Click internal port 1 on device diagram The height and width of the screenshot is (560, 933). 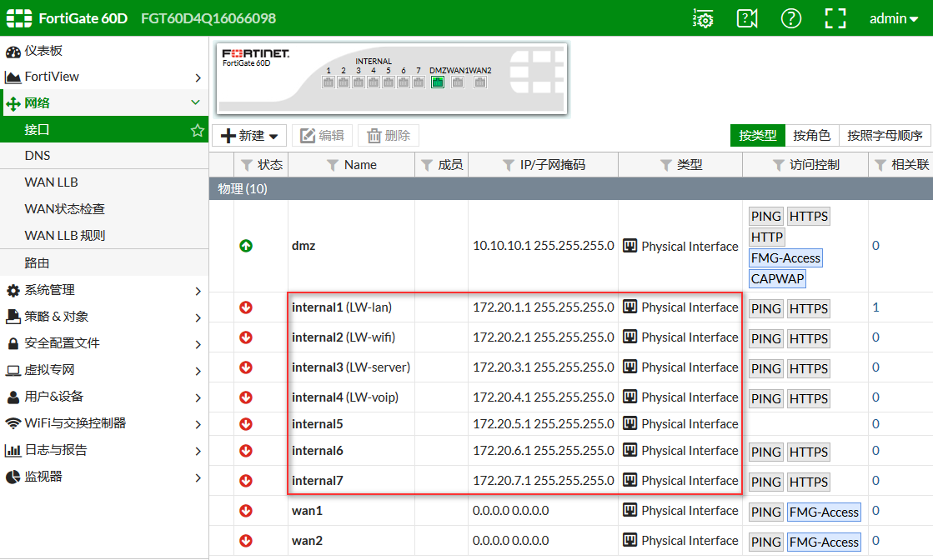coord(329,82)
